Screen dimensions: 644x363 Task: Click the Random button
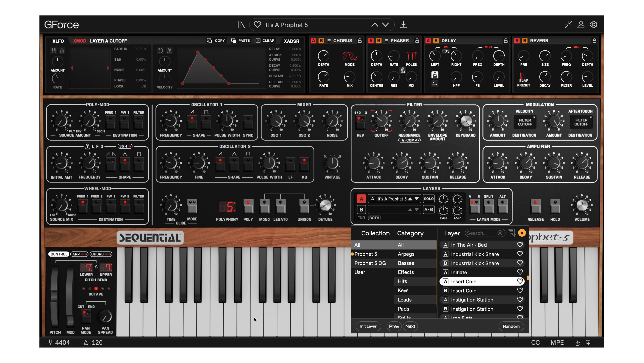[x=511, y=326]
